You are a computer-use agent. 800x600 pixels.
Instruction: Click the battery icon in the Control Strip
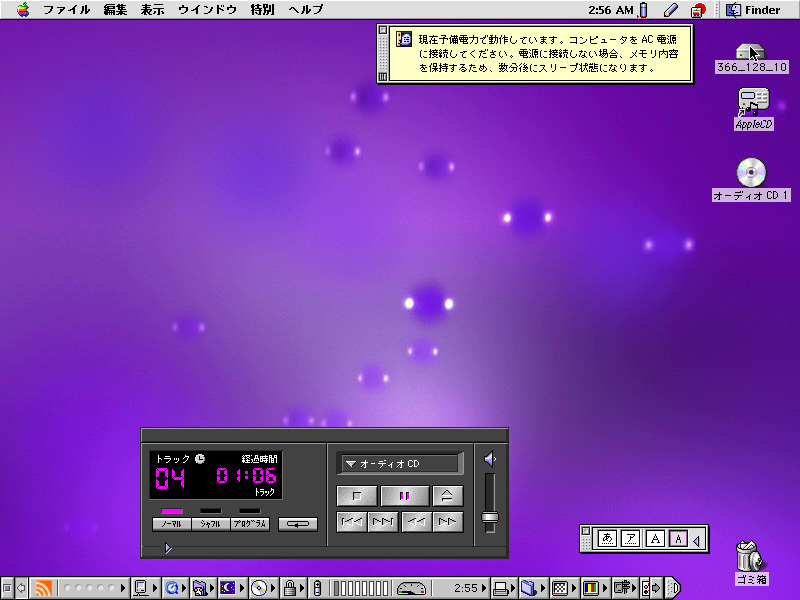click(x=318, y=588)
